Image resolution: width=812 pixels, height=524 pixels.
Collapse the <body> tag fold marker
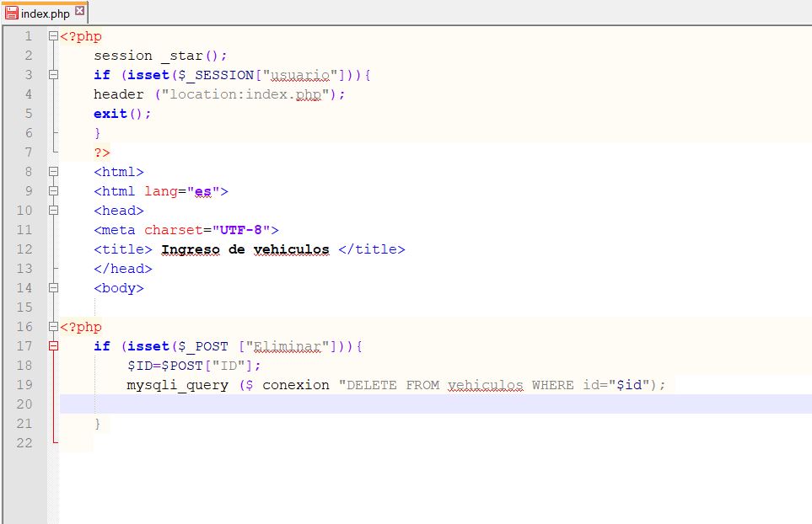pyautogui.click(x=54, y=288)
